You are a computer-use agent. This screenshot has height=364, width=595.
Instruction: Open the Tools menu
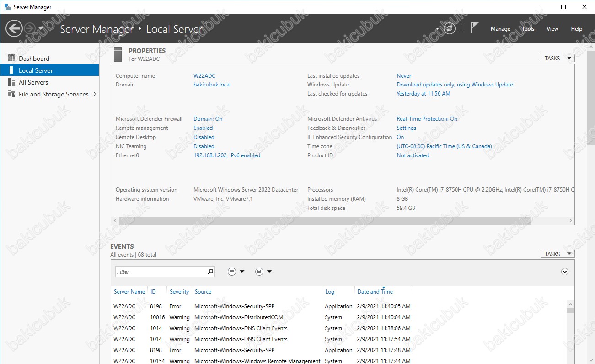528,29
